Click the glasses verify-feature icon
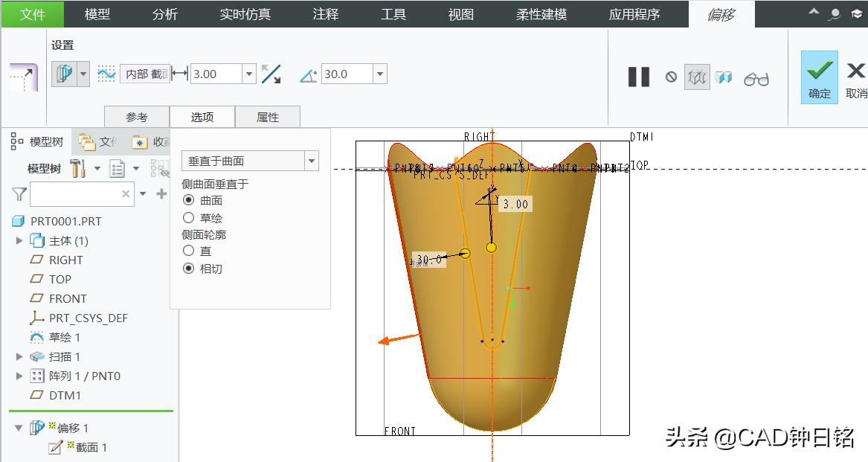868x462 pixels. tap(756, 79)
